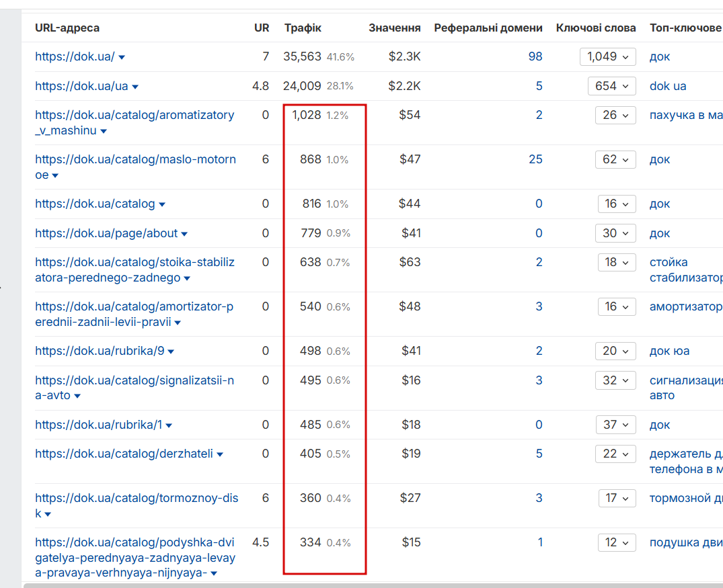The width and height of the screenshot is (723, 588).
Task: Open the 654 keywords dropdown
Action: (x=611, y=86)
